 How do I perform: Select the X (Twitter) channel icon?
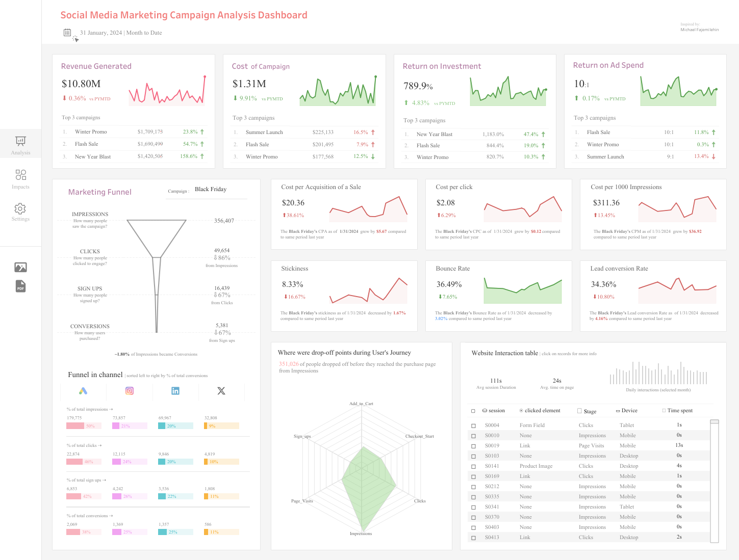221,391
